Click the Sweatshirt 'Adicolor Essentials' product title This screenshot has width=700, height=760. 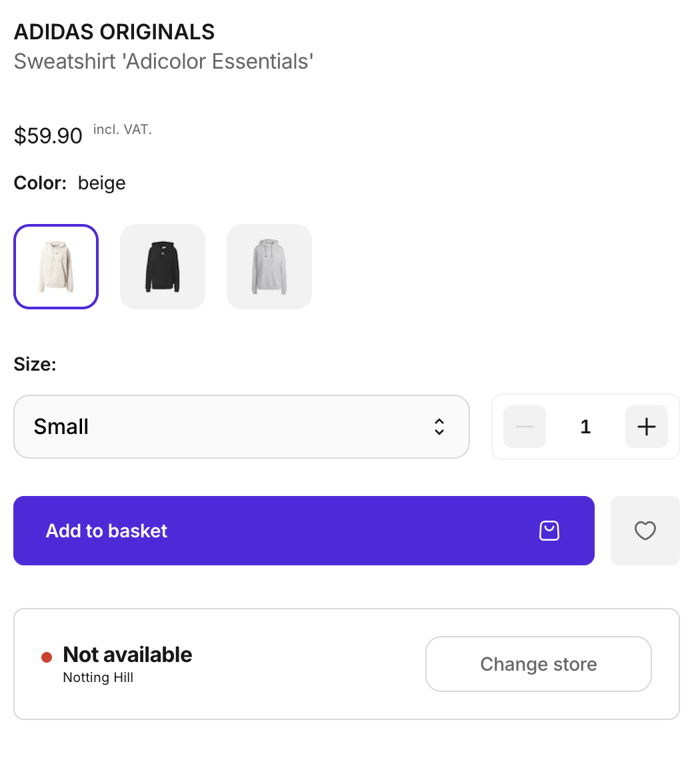click(x=163, y=61)
